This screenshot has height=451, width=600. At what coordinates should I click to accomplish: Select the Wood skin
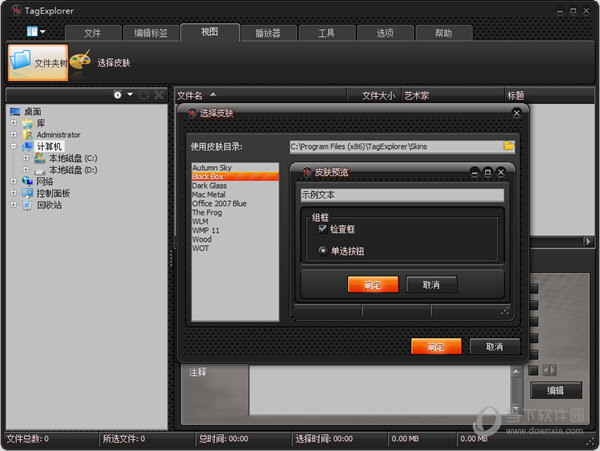(x=235, y=239)
